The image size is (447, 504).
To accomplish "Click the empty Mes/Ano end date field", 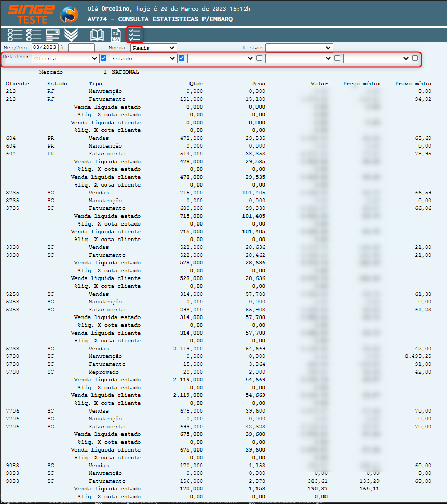I will click(82, 47).
